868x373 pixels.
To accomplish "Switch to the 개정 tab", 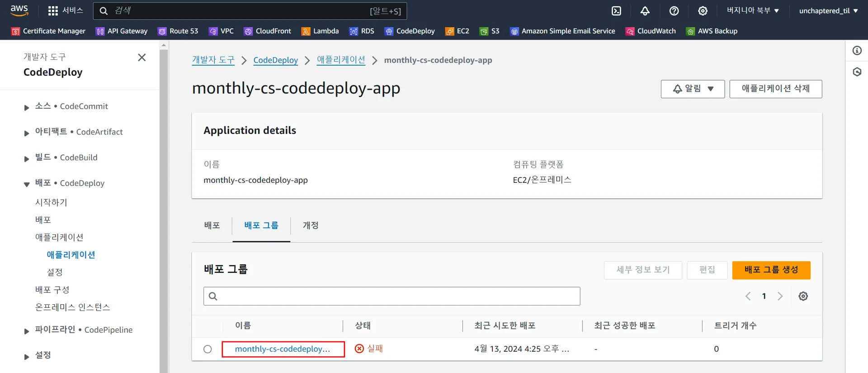I will (311, 225).
